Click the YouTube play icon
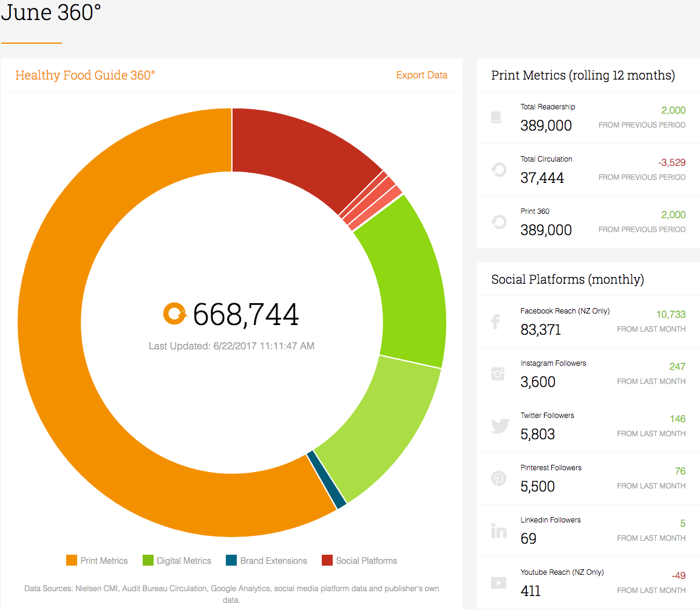This screenshot has height=610, width=700. pyautogui.click(x=498, y=583)
